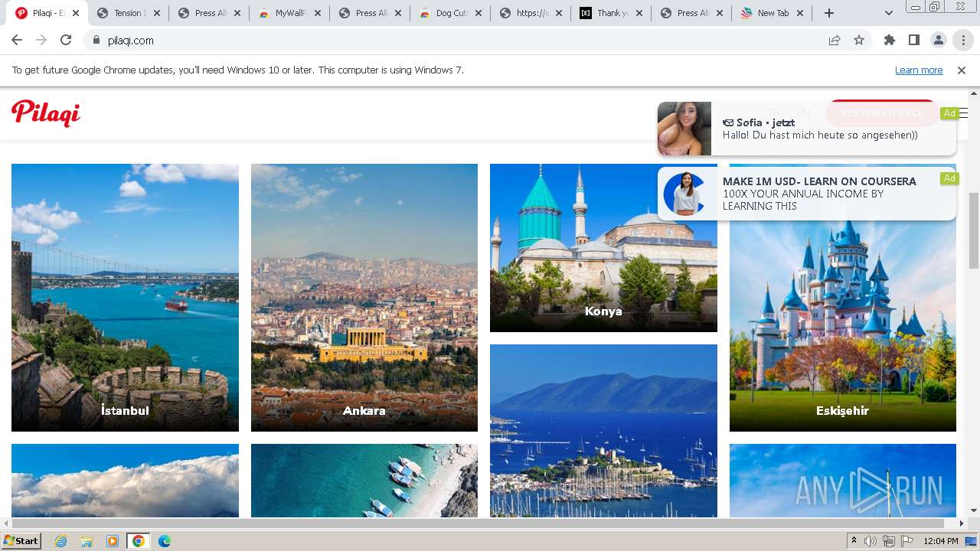Click the Pilaqi logo
Screen dimensions: 980x551
tap(46, 113)
